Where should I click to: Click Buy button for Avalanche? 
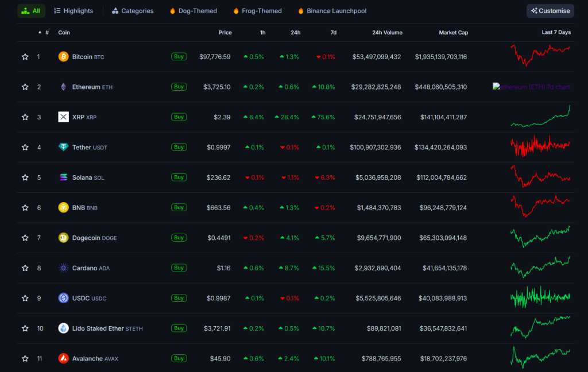click(x=179, y=358)
